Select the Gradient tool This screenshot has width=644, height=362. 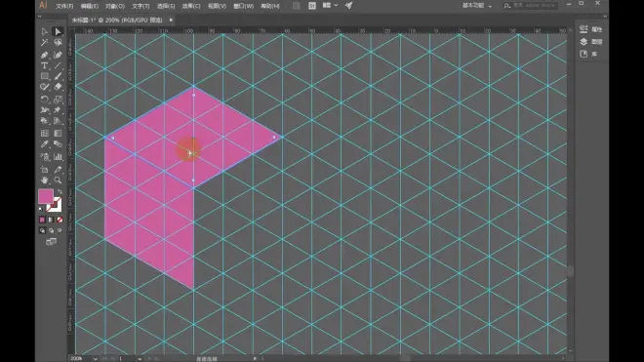tap(58, 133)
